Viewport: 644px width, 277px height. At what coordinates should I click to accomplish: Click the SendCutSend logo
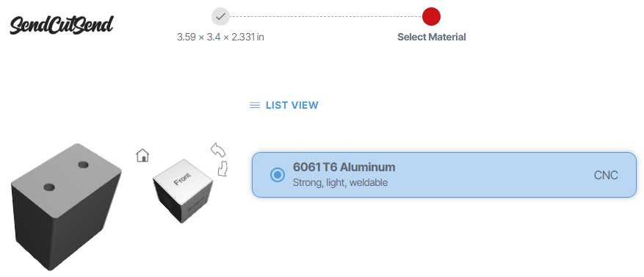click(x=62, y=25)
